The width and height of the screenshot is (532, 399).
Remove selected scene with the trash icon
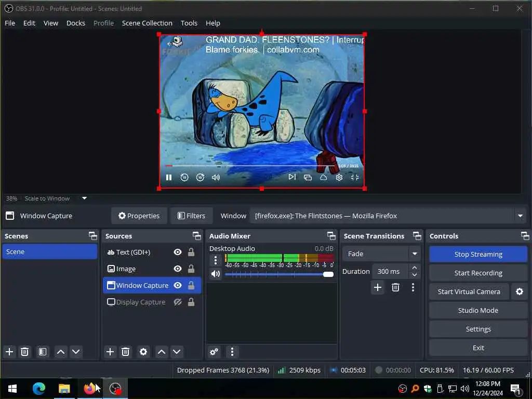point(24,352)
